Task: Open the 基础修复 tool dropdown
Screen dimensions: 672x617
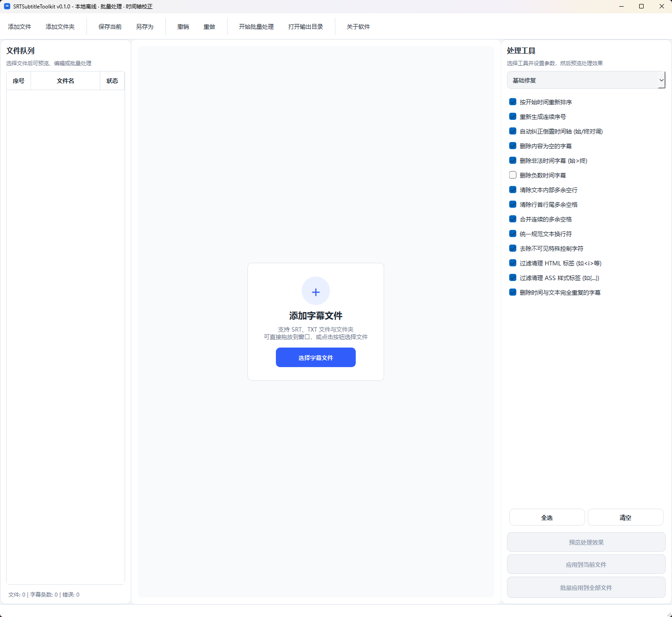Action: (586, 80)
